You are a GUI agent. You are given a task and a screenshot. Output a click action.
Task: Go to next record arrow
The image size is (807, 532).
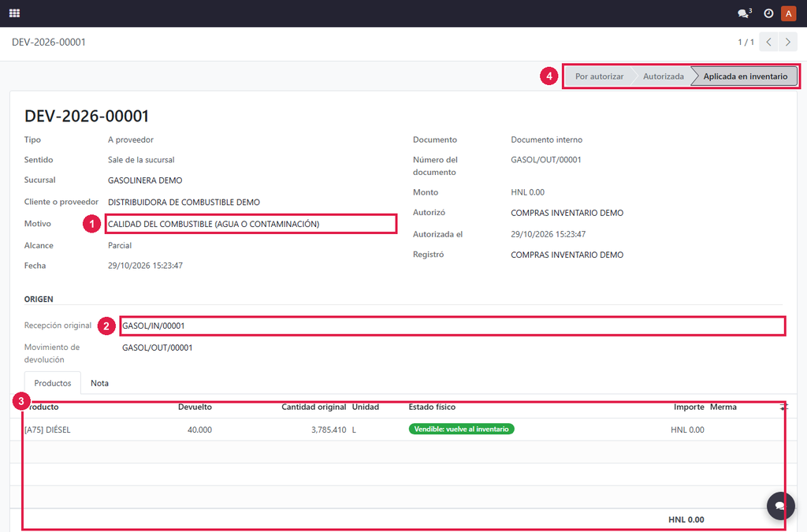click(x=788, y=43)
